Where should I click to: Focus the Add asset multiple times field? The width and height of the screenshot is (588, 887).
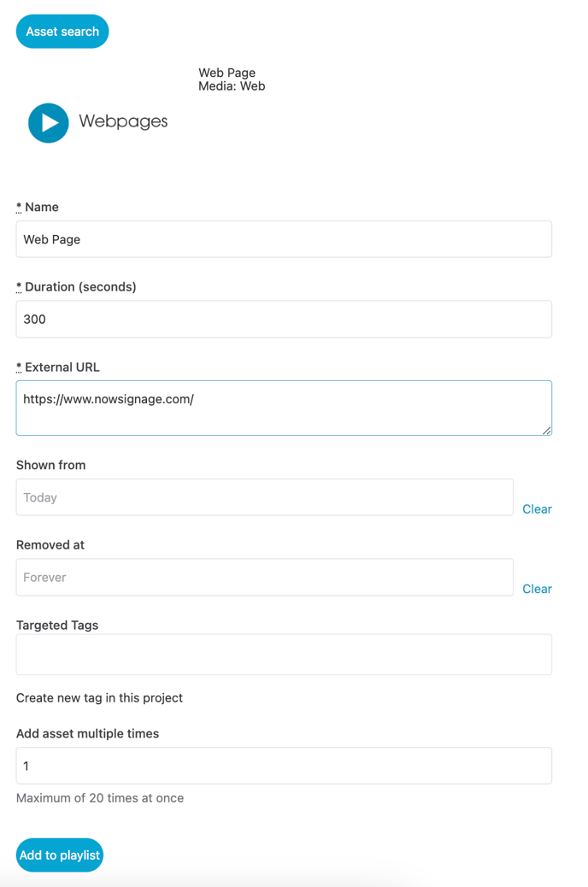pyautogui.click(x=284, y=766)
